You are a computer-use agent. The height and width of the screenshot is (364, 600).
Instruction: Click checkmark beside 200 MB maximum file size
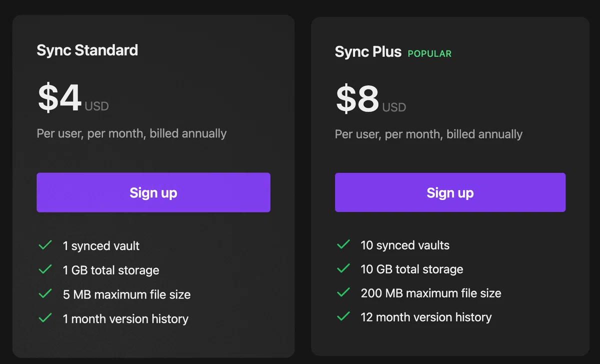tap(343, 292)
